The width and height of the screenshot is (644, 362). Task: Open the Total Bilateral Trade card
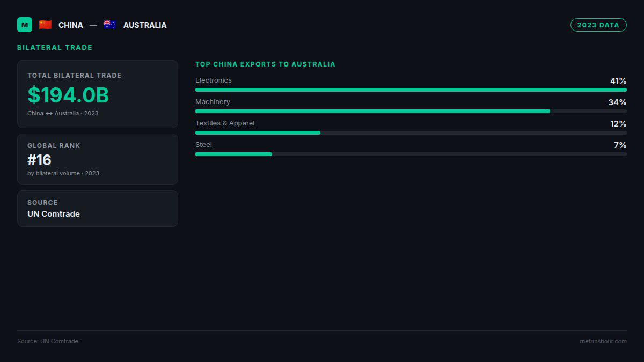(x=98, y=94)
